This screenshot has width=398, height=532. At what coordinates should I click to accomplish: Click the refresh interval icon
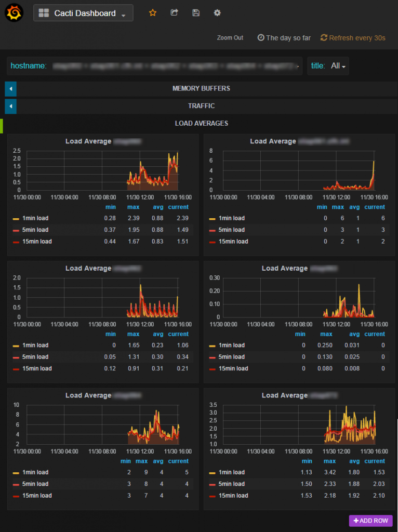click(324, 37)
